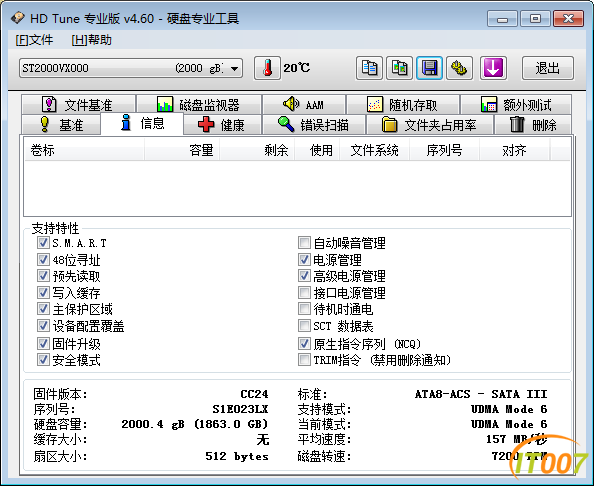Switch to the 文件基准 tab
The image size is (594, 486).
[x=78, y=104]
